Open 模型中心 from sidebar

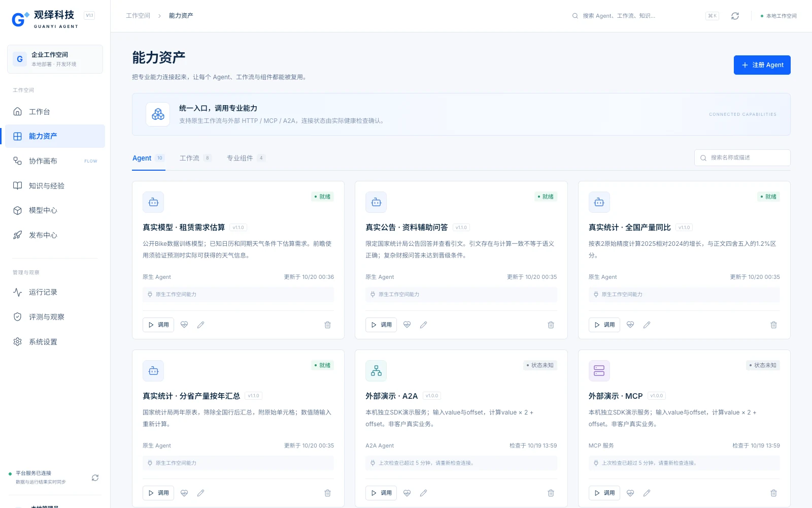point(55,210)
